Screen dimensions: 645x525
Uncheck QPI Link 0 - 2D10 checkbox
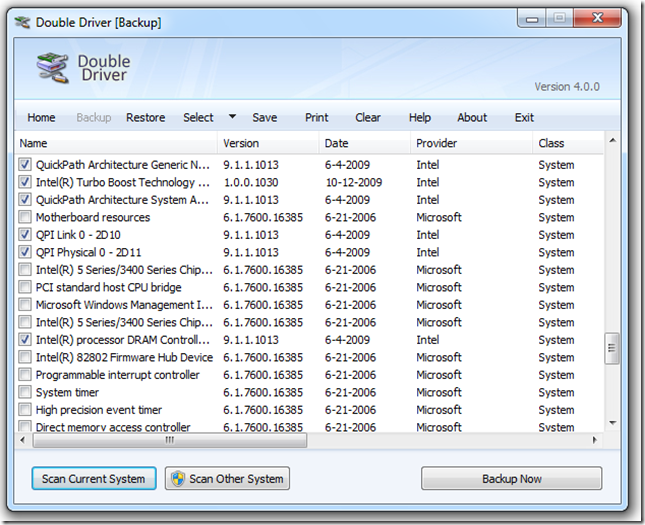coord(25,235)
